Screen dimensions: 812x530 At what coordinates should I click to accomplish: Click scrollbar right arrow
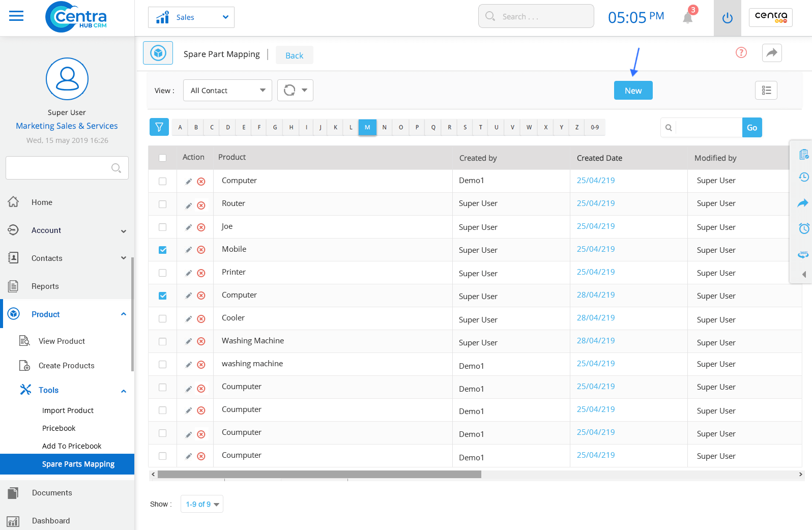coord(800,475)
